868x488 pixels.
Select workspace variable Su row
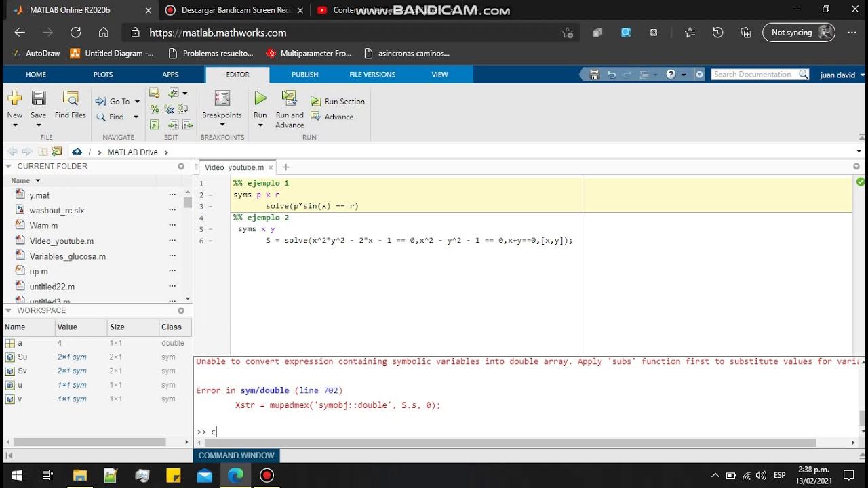pos(97,357)
